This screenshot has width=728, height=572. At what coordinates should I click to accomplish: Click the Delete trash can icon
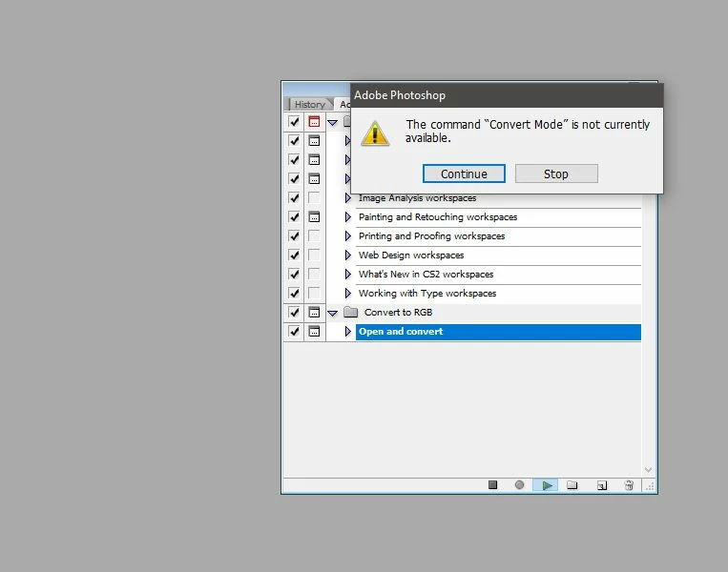click(x=629, y=485)
